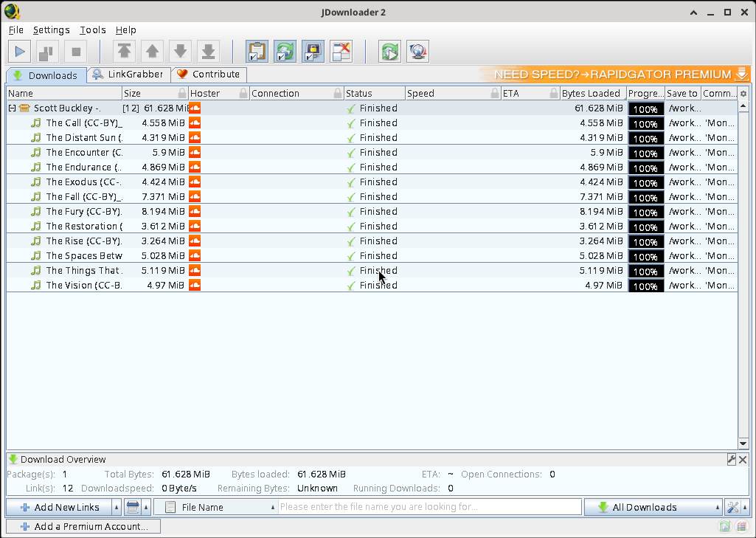Click the Rapidgator premium speed banner
Screen dimensions: 756x538
[x=614, y=75]
